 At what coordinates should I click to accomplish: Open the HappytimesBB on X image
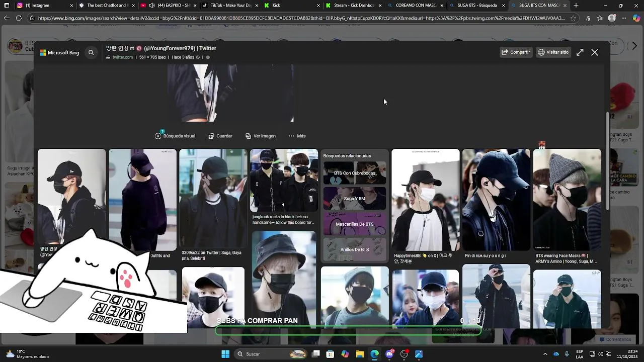[426, 200]
